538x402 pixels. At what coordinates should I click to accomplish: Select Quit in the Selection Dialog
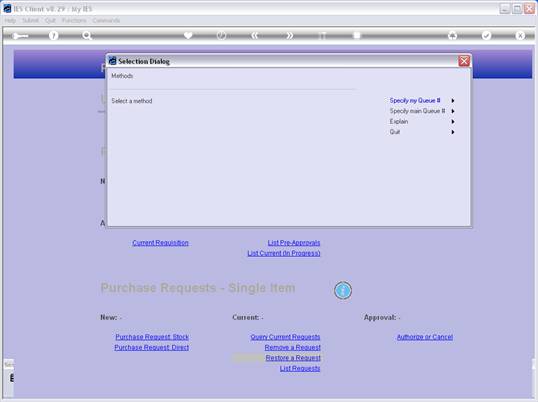(x=395, y=132)
